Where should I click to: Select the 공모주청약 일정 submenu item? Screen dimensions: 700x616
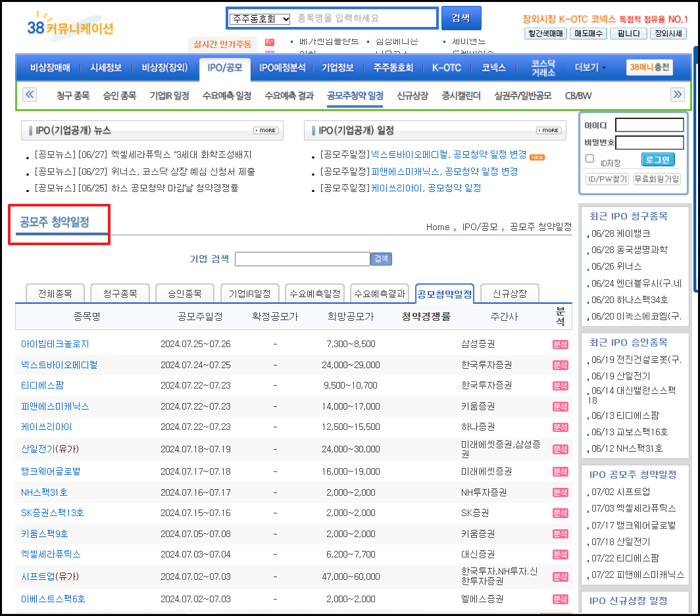pyautogui.click(x=355, y=95)
